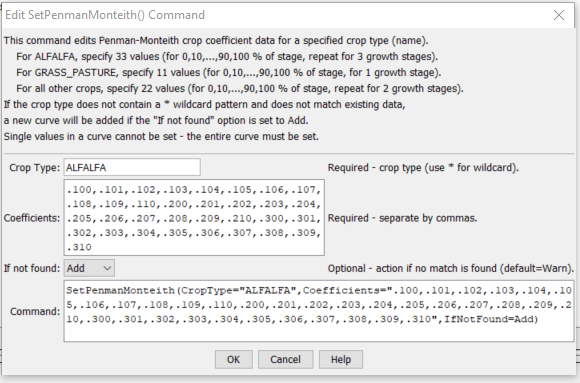Click the 'This command edits Penman-Monteith' description line

(x=216, y=40)
